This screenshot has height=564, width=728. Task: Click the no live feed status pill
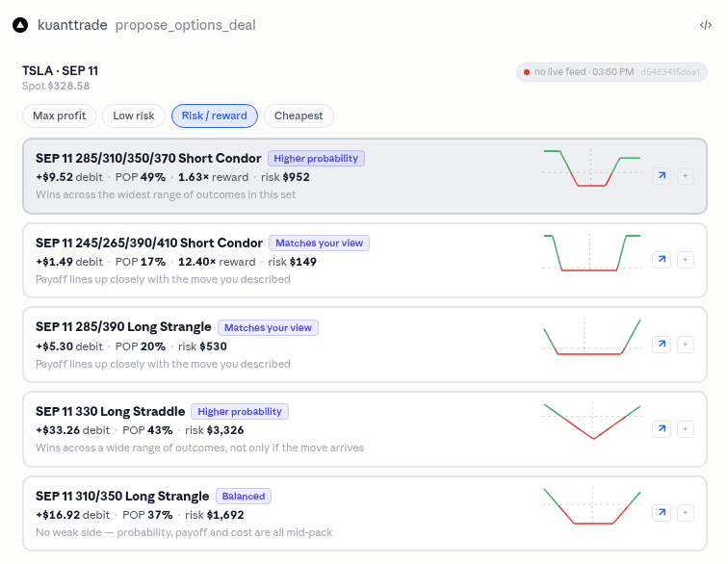point(611,72)
